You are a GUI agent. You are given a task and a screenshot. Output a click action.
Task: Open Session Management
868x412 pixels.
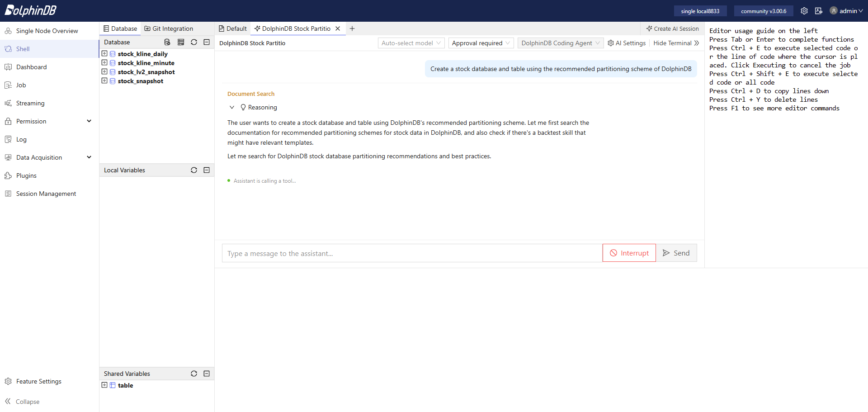(49, 194)
